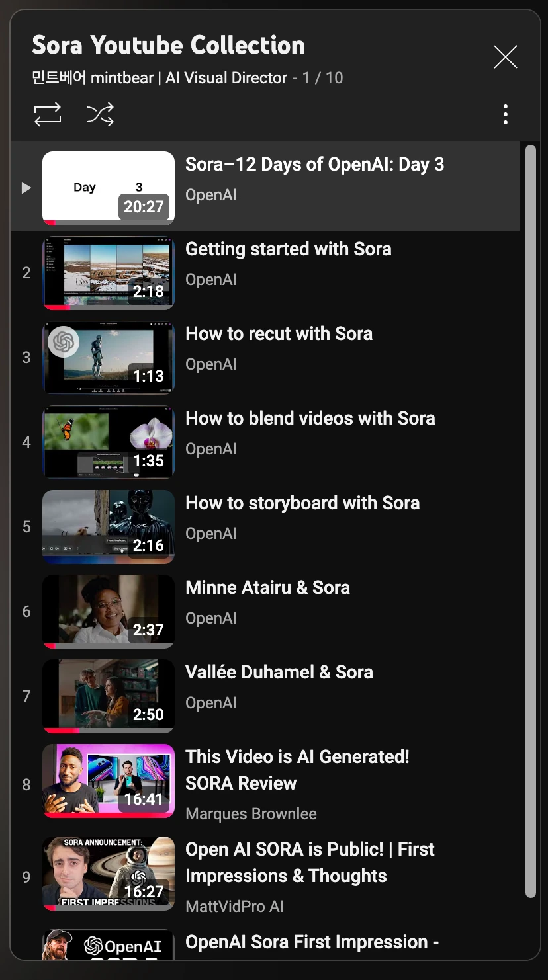Toggle the shuffle playlist icon
Image resolution: width=548 pixels, height=980 pixels.
100,114
